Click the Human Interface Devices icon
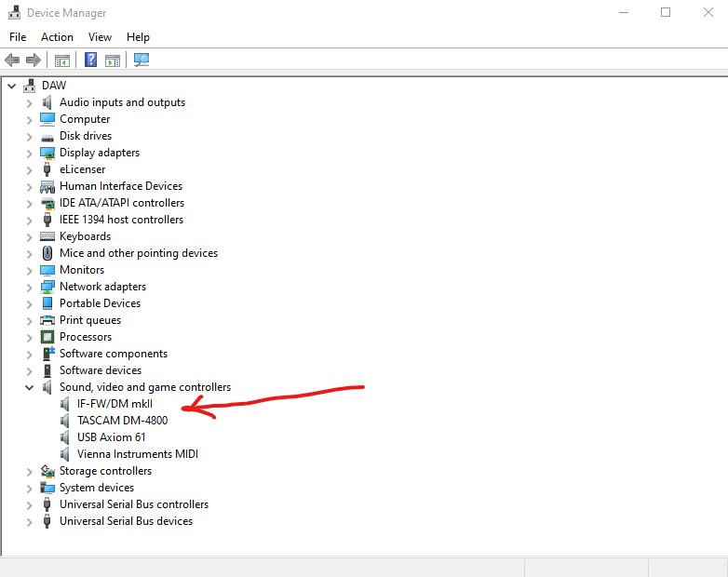Image resolution: width=728 pixels, height=577 pixels. click(x=47, y=187)
